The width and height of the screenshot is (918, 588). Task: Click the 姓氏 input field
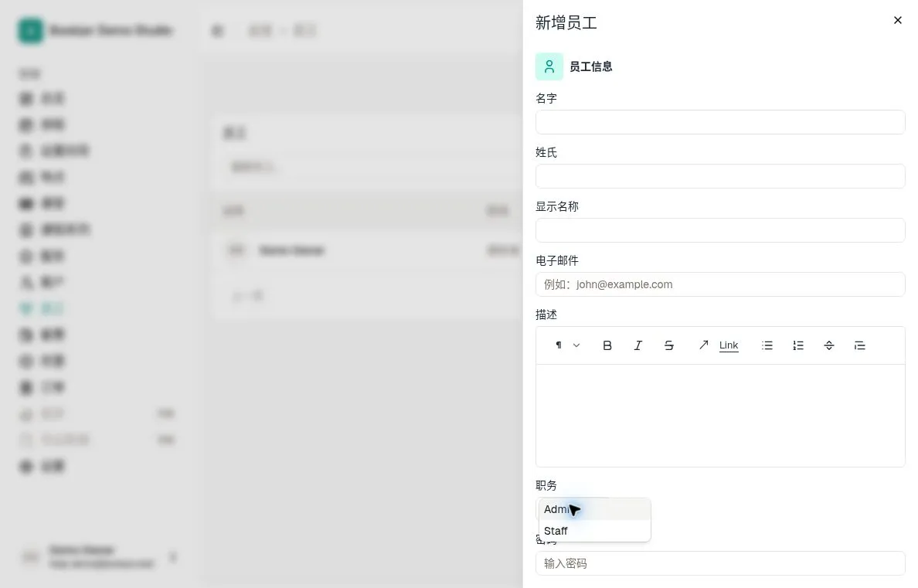click(x=720, y=176)
